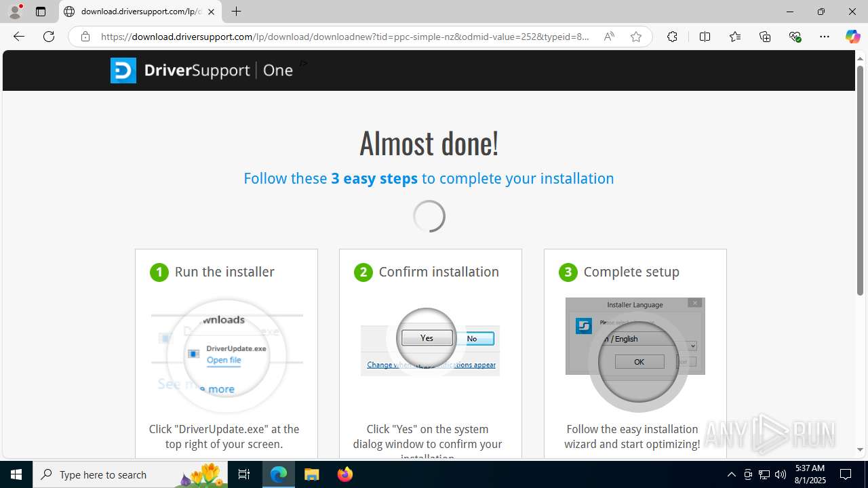Close the driversupport tab
Viewport: 868px width, 488px height.
tap(211, 12)
